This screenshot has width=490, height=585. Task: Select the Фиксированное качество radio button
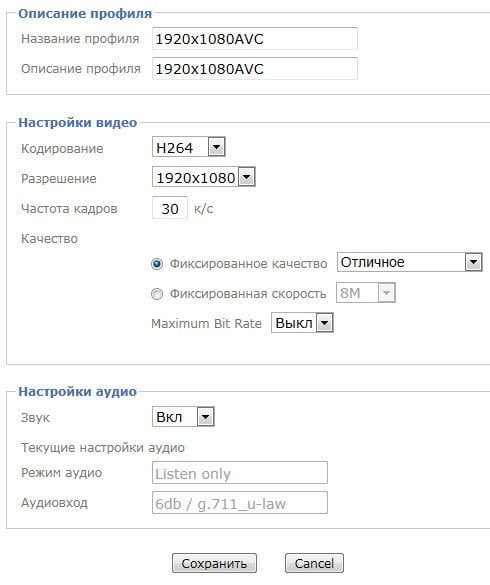coord(157,264)
